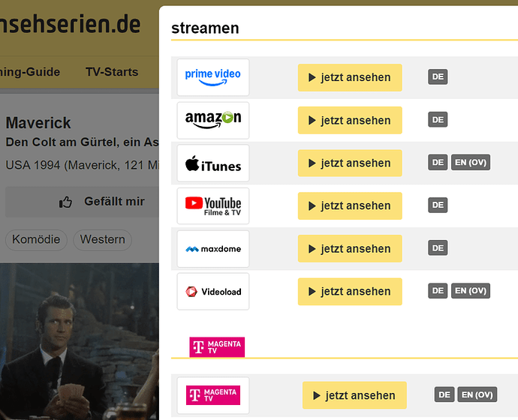The width and height of the screenshot is (518, 420).
Task: Click the fernsehserien.de site logo
Action: click(70, 25)
